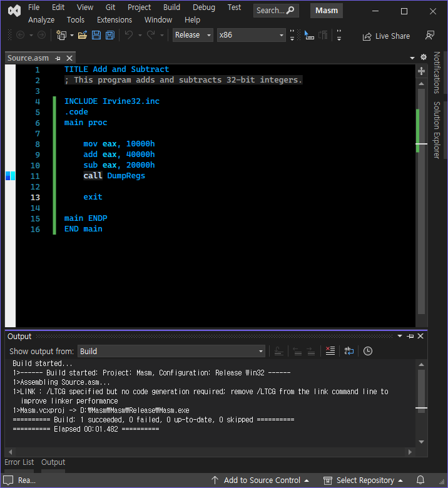Open the Solution Explorer side tab
The image size is (448, 488).
pos(437,130)
